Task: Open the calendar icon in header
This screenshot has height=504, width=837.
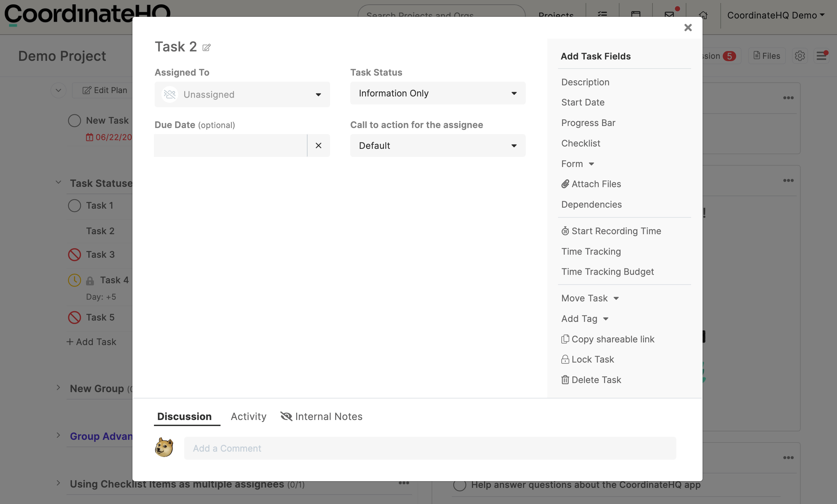Action: pyautogui.click(x=636, y=15)
